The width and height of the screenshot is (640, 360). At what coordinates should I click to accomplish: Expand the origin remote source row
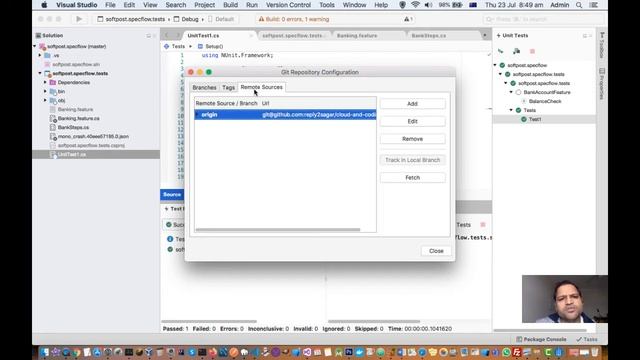(x=198, y=115)
